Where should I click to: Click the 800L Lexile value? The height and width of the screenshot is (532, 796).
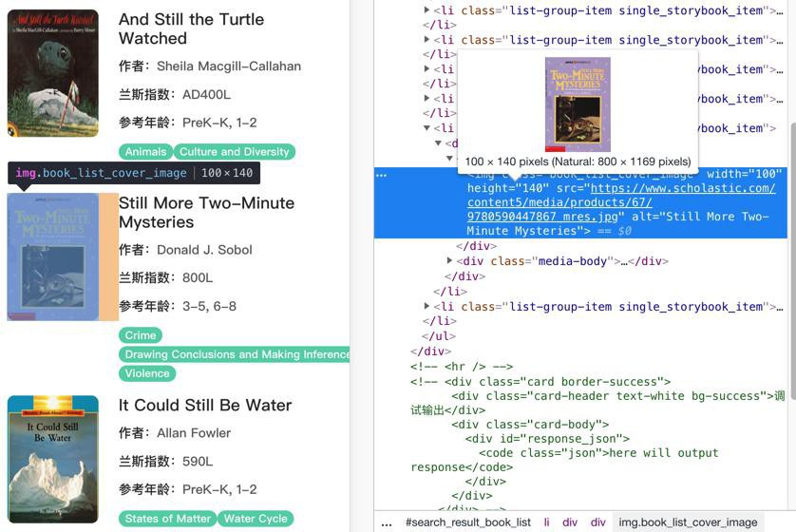tap(198, 278)
